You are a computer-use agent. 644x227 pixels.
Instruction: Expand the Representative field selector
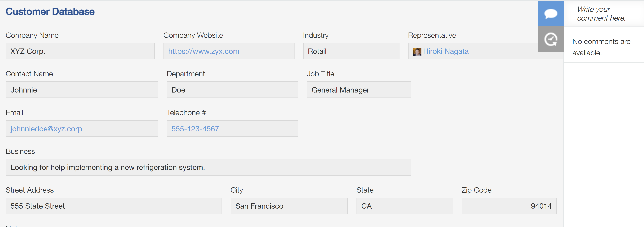click(472, 51)
